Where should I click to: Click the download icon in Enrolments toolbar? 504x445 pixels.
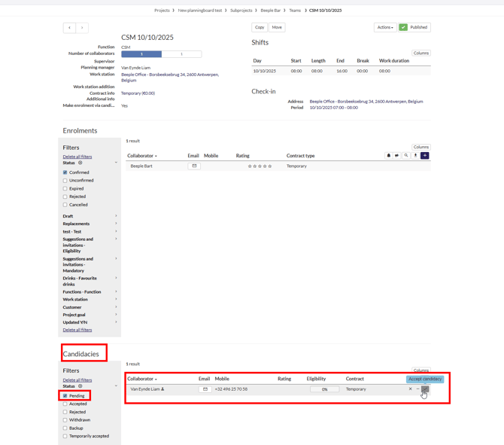415,156
